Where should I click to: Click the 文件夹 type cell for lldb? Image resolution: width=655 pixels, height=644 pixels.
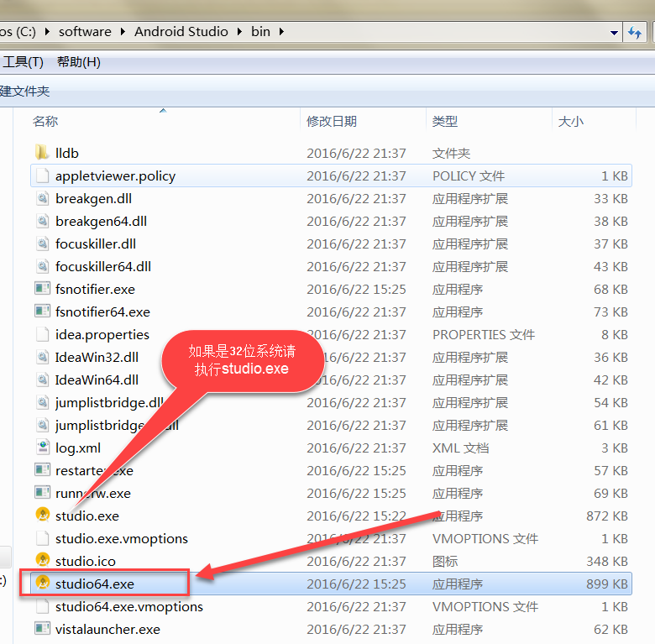(x=451, y=154)
